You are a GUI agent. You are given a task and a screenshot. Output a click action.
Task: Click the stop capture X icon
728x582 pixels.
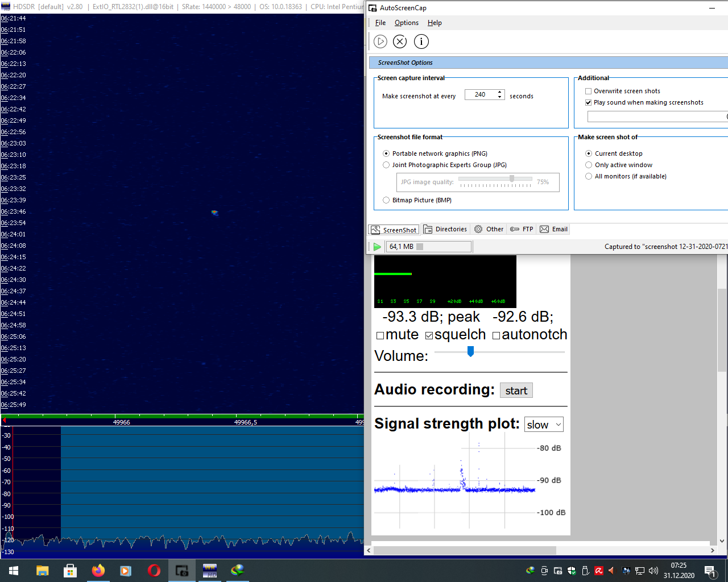coord(400,41)
